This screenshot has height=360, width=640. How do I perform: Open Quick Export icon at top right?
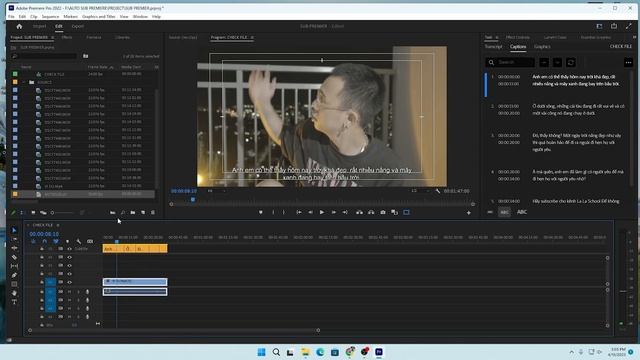(x=614, y=26)
